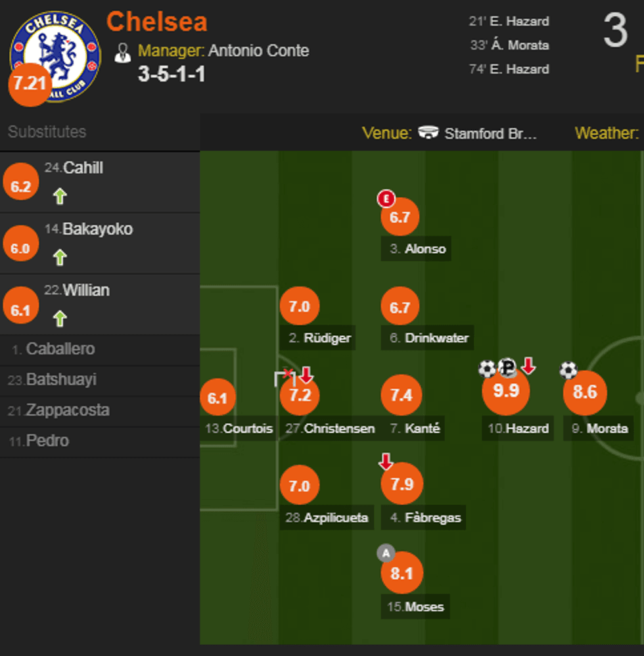Screen dimensions: 644x656
Task: Click the assist badge above Moses
Action: (x=386, y=553)
